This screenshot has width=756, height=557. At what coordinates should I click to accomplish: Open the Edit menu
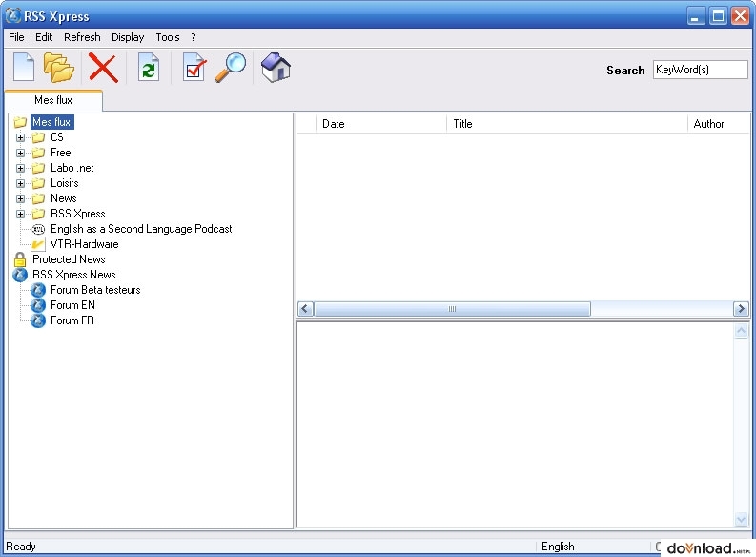point(44,37)
